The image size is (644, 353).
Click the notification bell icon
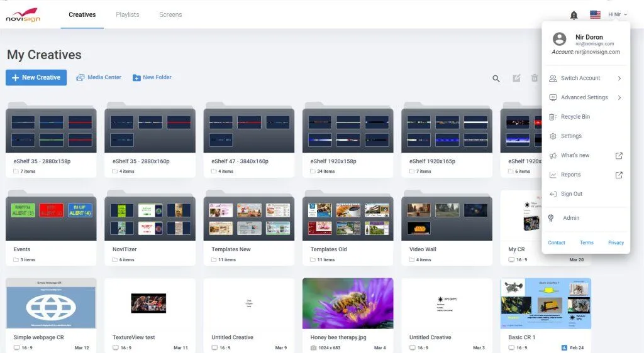(574, 15)
